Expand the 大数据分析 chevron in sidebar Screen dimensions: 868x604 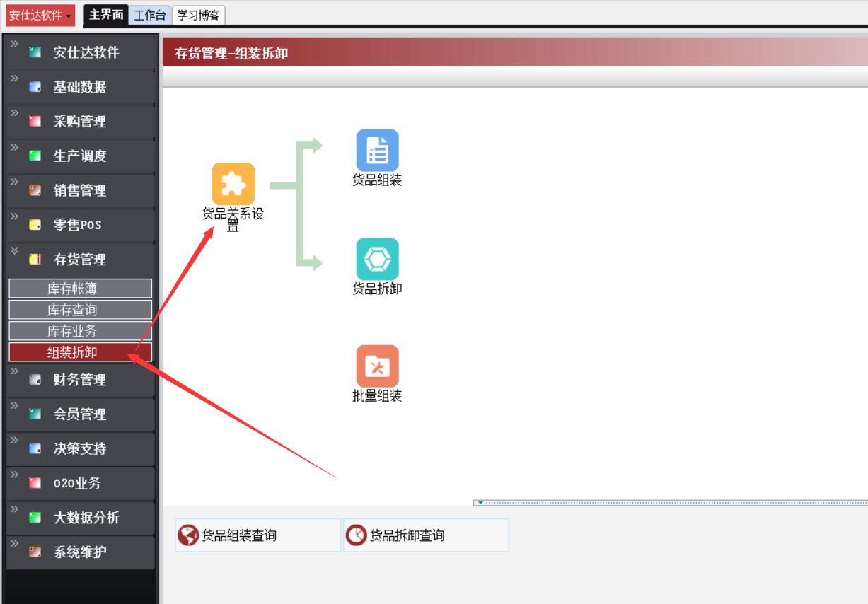tap(14, 509)
